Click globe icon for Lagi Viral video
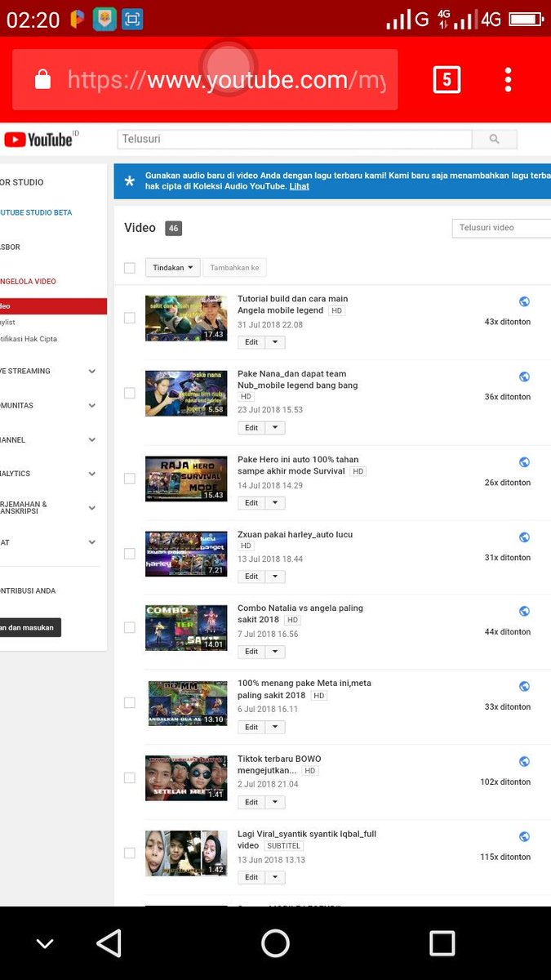The width and height of the screenshot is (551, 980). click(524, 836)
